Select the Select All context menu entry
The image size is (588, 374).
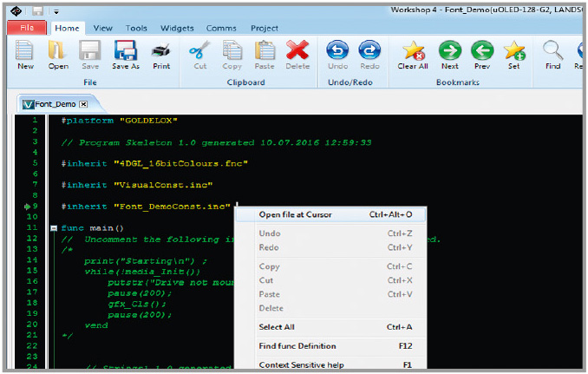[x=277, y=327]
